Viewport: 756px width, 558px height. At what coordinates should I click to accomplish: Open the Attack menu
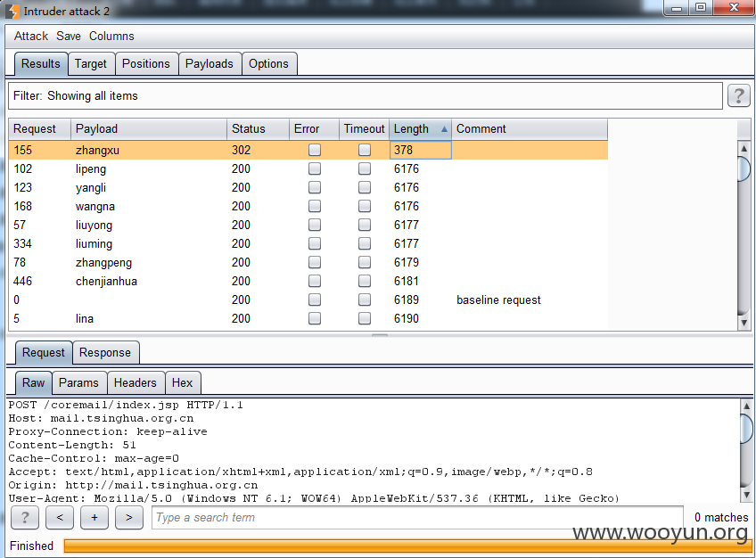[x=31, y=37]
